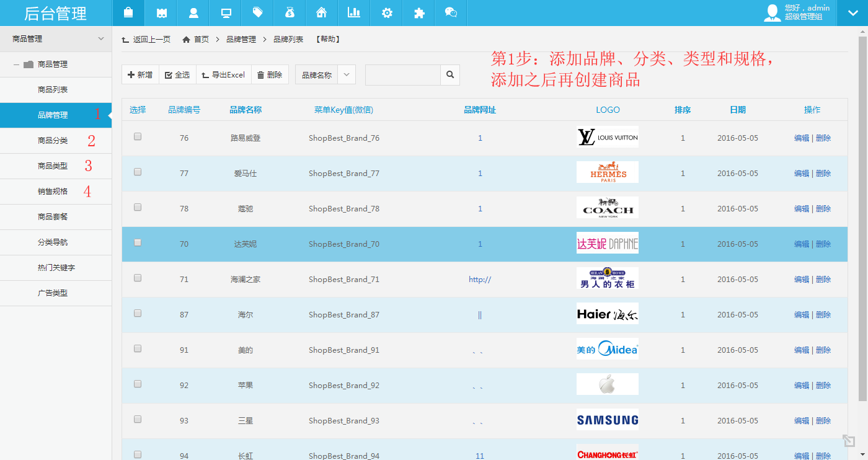Click the 导出Excel export button
Screen dimensions: 868x460
tap(223, 74)
